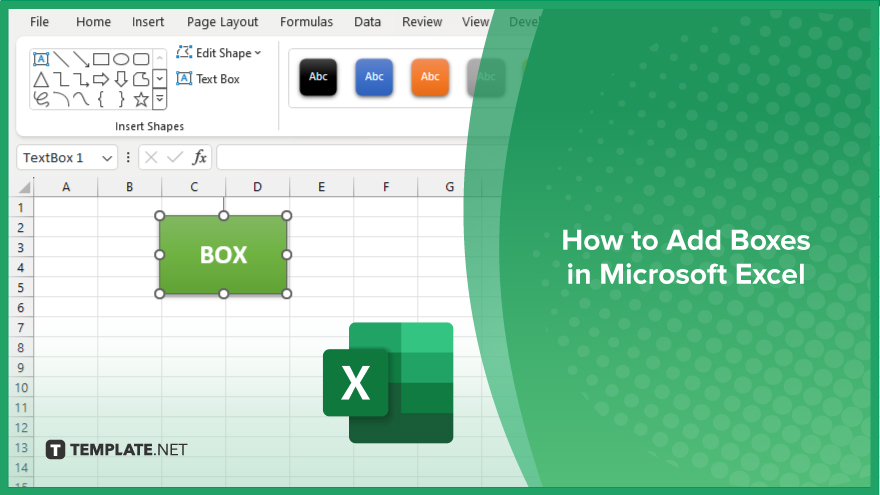The width and height of the screenshot is (880, 495).
Task: Click the formula bar three-dot handle
Action: click(x=128, y=158)
